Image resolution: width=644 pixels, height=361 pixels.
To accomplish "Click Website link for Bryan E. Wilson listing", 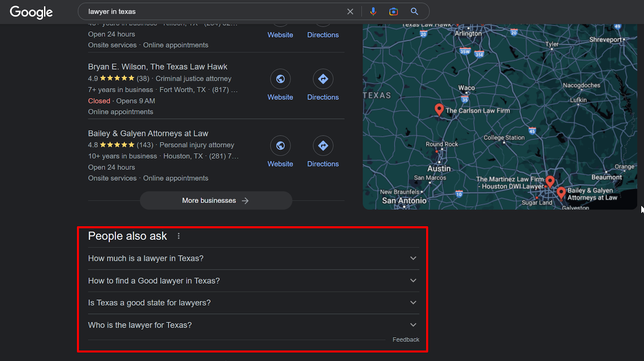I will (x=281, y=97).
